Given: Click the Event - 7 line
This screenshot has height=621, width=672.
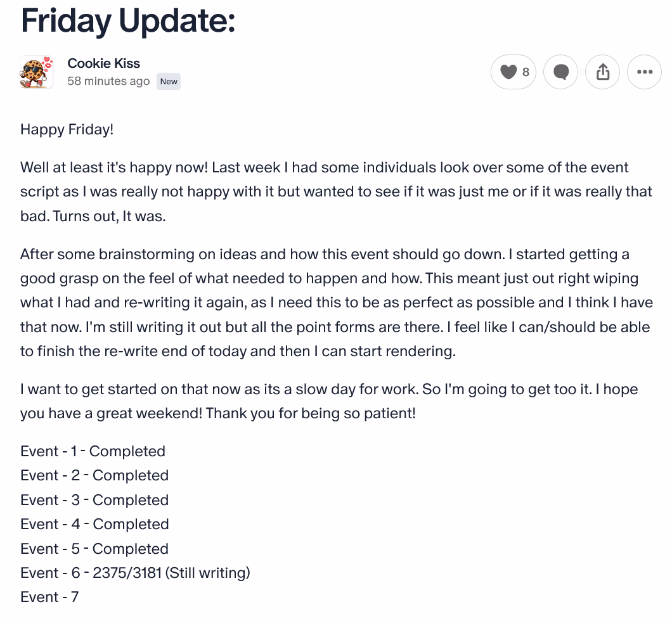Looking at the screenshot, I should [49, 597].
